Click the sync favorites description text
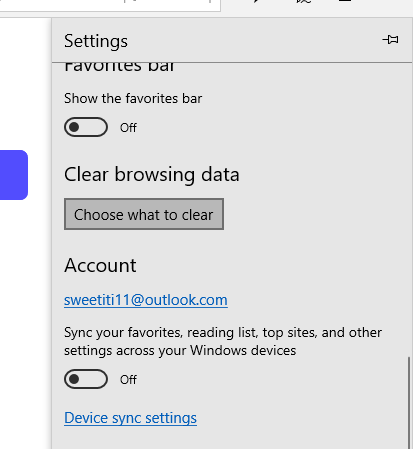The image size is (413, 449). 223,341
